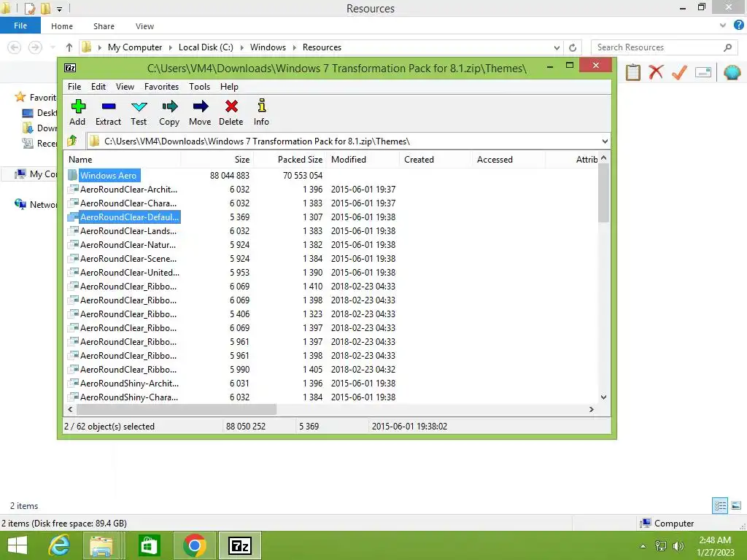
Task: Sort by the Packed Size column header
Action: [289, 160]
